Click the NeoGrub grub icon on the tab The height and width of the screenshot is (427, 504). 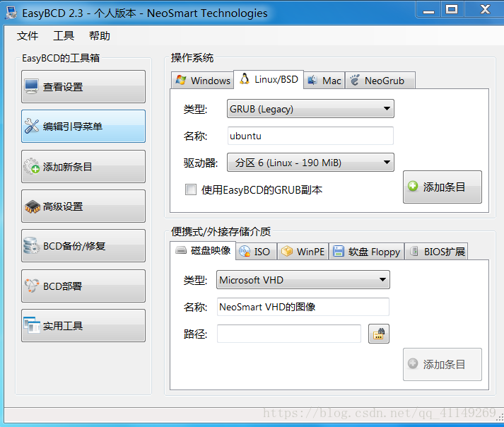click(x=355, y=80)
